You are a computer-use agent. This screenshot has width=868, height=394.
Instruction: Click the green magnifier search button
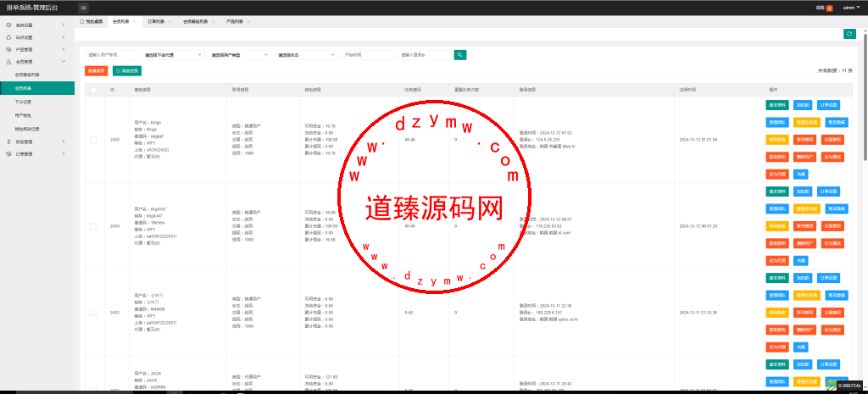click(x=460, y=55)
